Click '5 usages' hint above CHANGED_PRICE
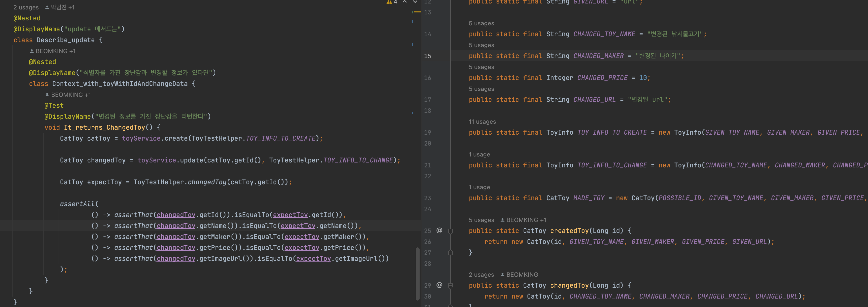 pos(481,67)
